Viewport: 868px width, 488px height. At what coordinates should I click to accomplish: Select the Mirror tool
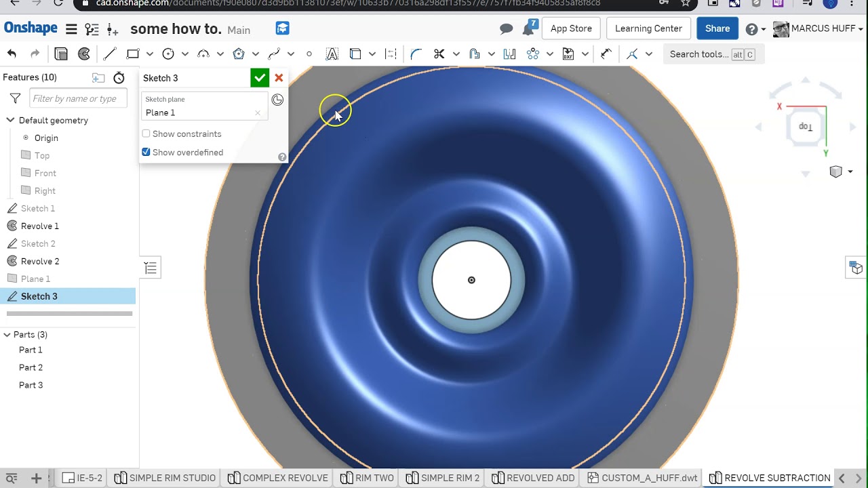(509, 54)
